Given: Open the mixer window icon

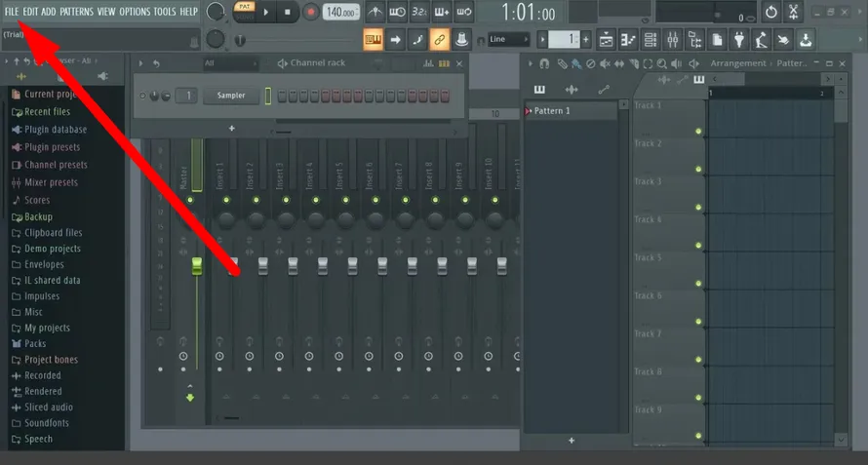Looking at the screenshot, I should (673, 39).
